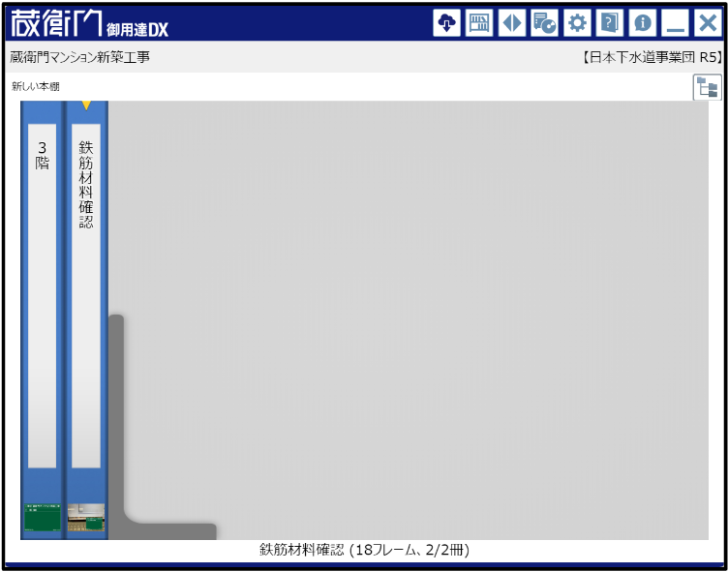Click the green thumbnail on 3階 album

[x=42, y=517]
